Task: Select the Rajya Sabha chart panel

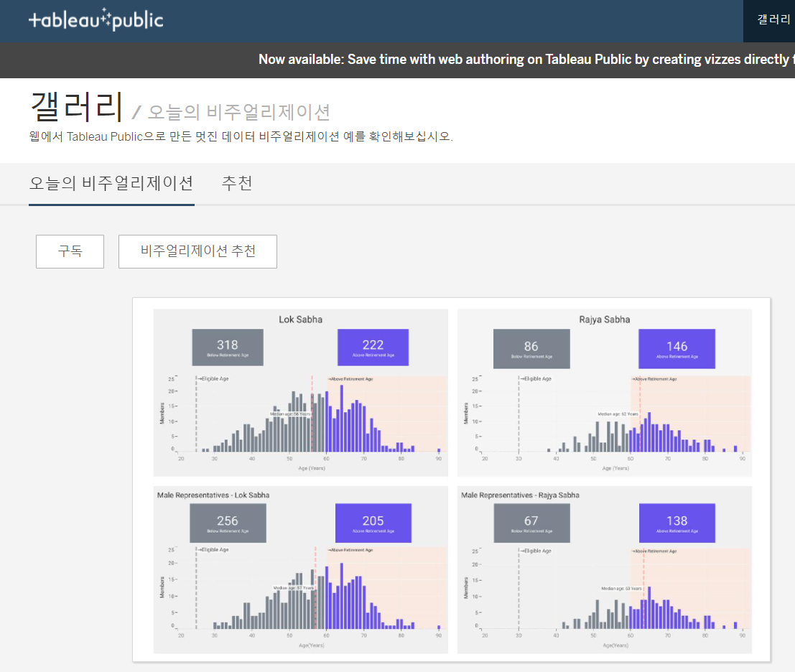Action: coord(605,393)
